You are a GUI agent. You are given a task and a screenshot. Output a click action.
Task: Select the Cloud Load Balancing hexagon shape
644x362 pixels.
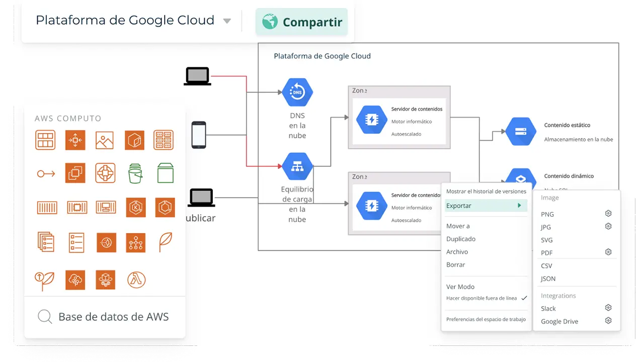click(x=297, y=166)
